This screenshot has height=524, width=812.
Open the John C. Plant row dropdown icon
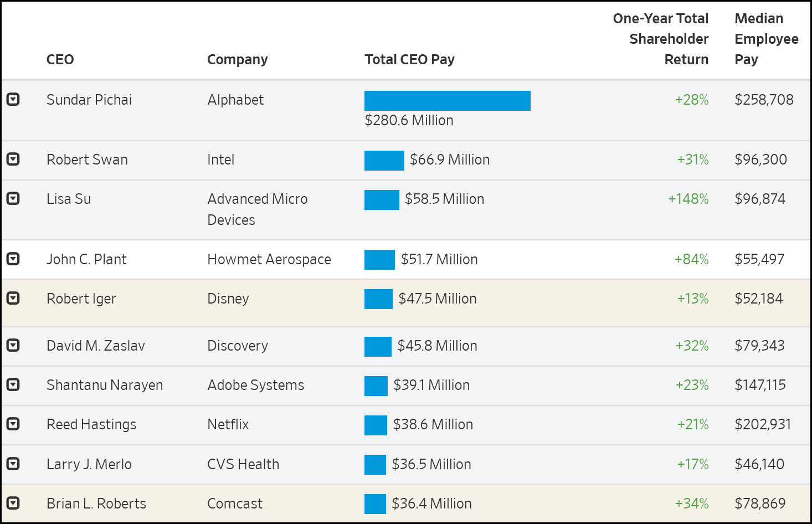(x=13, y=259)
